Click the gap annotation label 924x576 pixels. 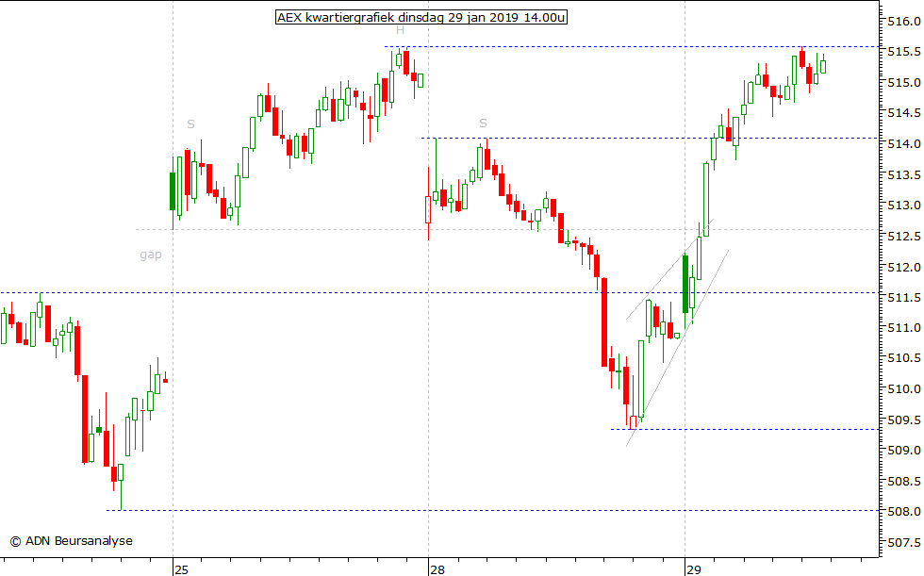click(151, 255)
